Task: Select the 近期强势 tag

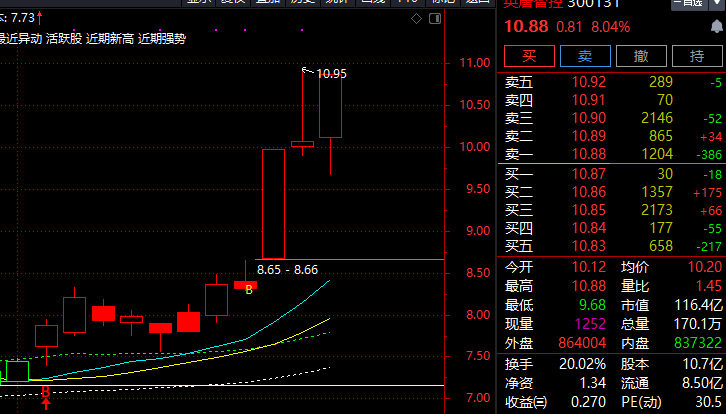Action: [x=161, y=39]
